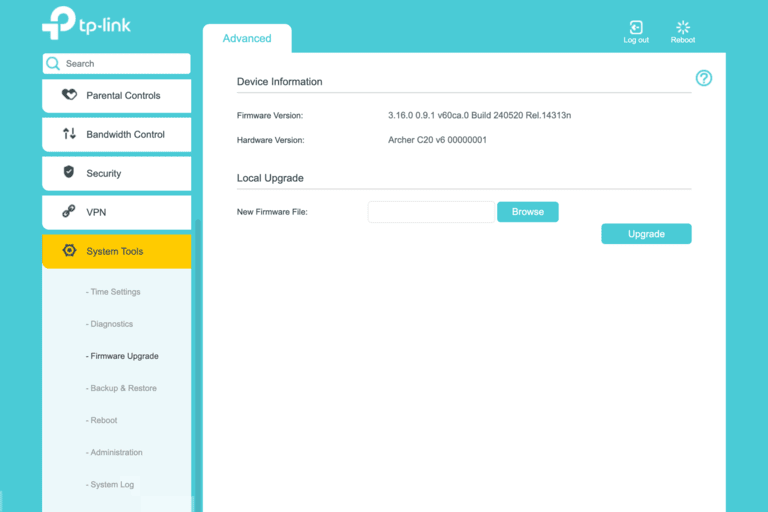Image resolution: width=768 pixels, height=512 pixels.
Task: Click the Bandwidth Control arrows icon
Action: (69, 134)
